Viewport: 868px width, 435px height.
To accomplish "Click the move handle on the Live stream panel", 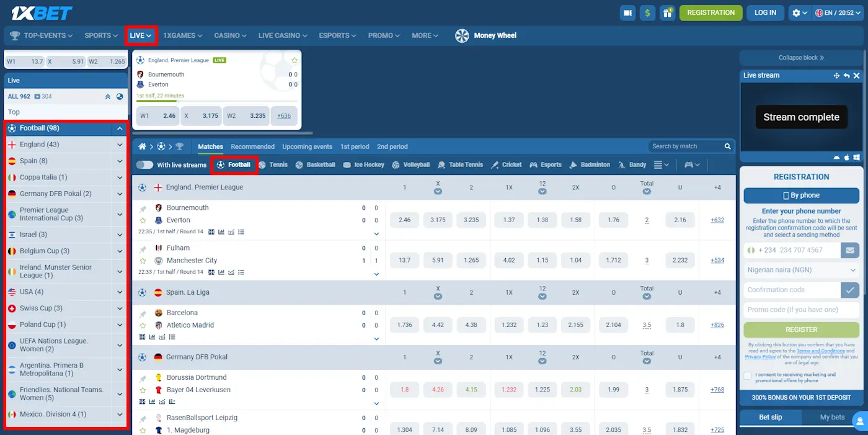I will point(837,75).
